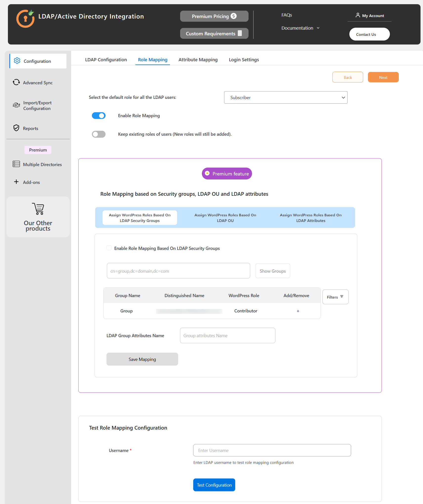
Task: Click the Test Configuration button
Action: [x=214, y=485]
